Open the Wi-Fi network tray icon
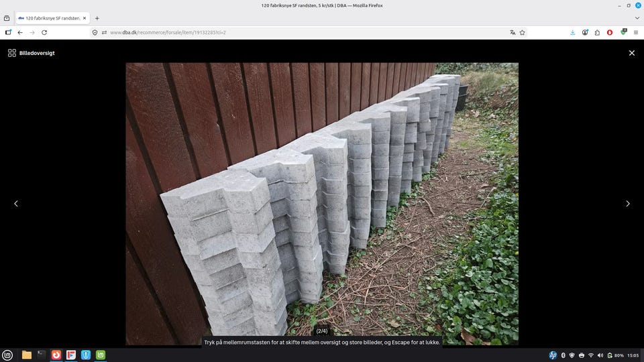The width and height of the screenshot is (644, 362). click(590, 355)
